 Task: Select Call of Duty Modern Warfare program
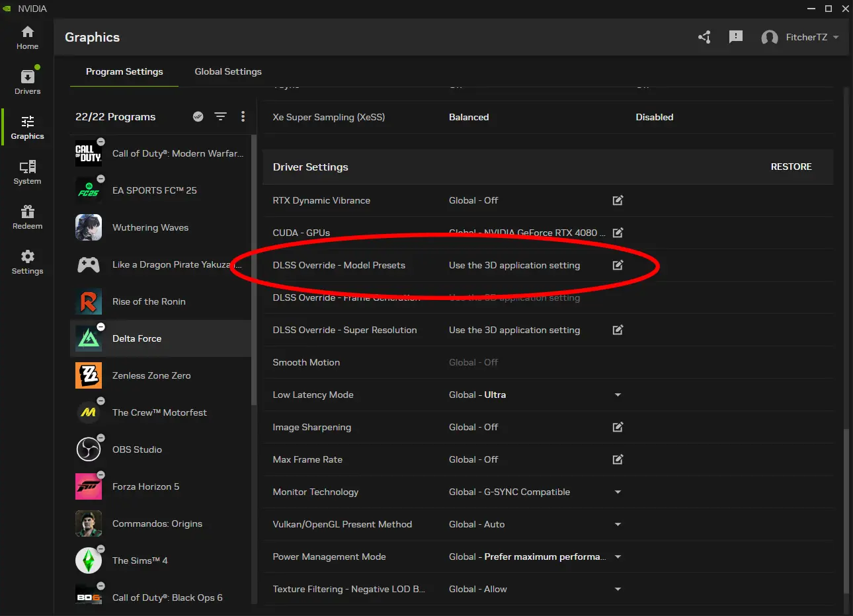point(160,153)
